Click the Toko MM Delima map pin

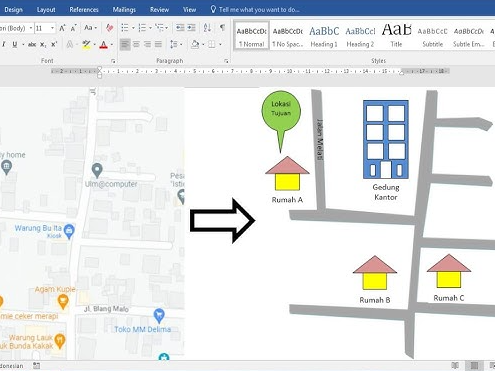coord(159,315)
